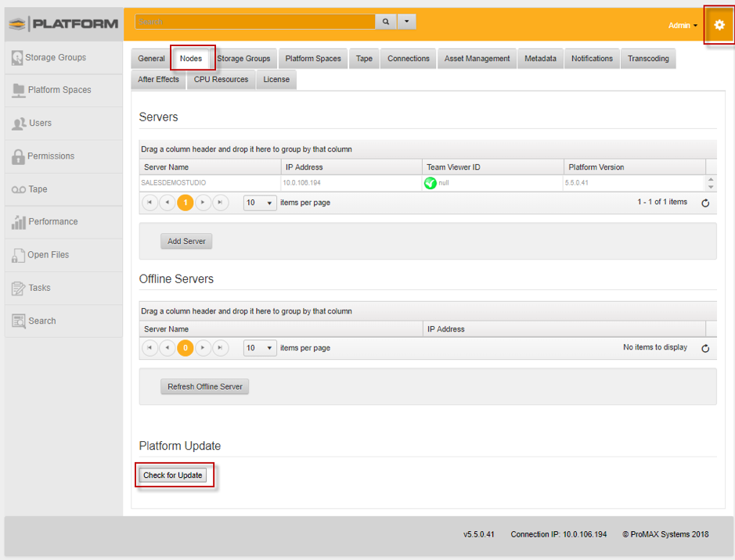Open the search options dropdown arrow

click(405, 21)
